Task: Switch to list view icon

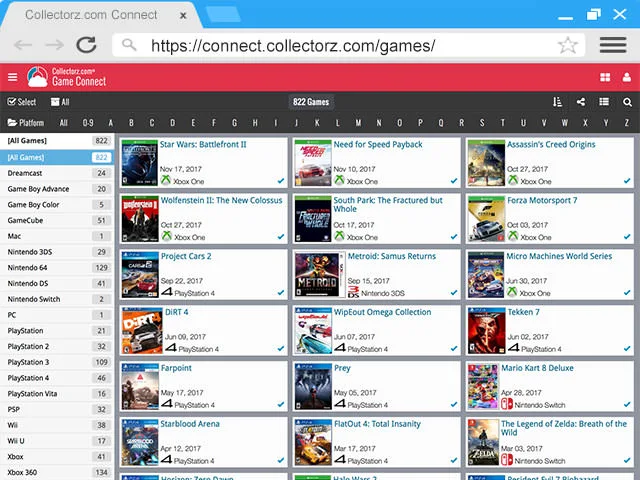Action: [604, 102]
